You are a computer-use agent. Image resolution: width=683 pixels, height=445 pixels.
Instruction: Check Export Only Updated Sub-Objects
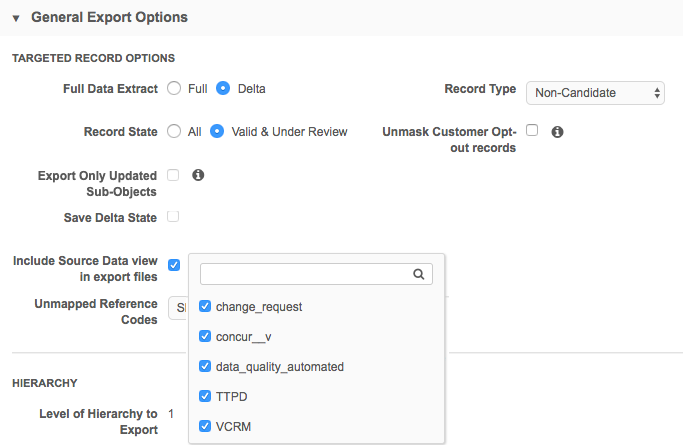click(x=173, y=175)
